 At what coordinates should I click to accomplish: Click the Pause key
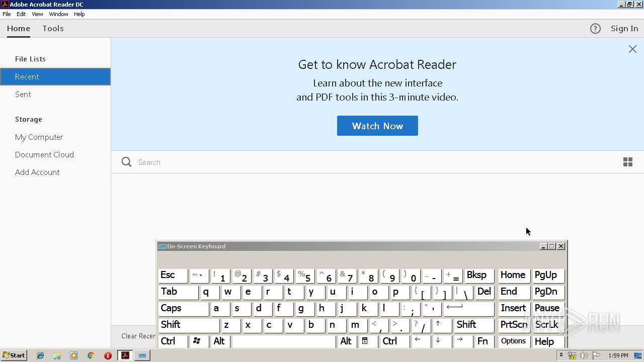pyautogui.click(x=548, y=308)
